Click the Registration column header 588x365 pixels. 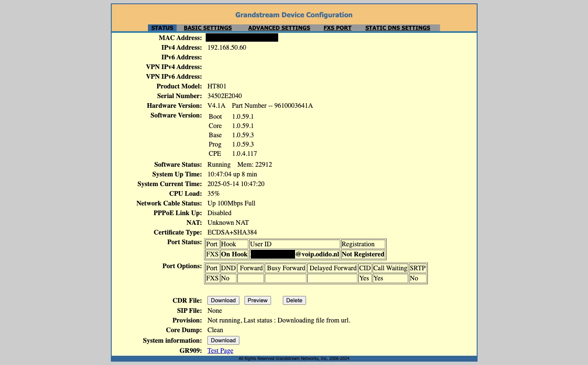[363, 244]
